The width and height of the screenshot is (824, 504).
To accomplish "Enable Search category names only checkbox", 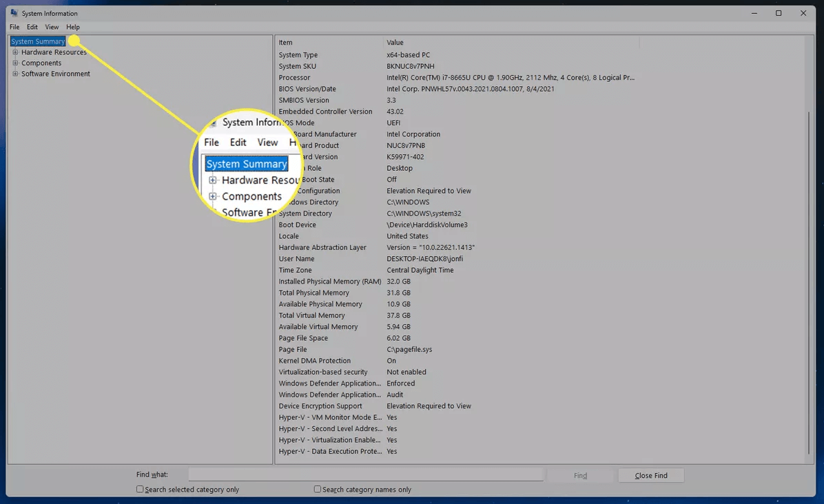I will tap(318, 490).
